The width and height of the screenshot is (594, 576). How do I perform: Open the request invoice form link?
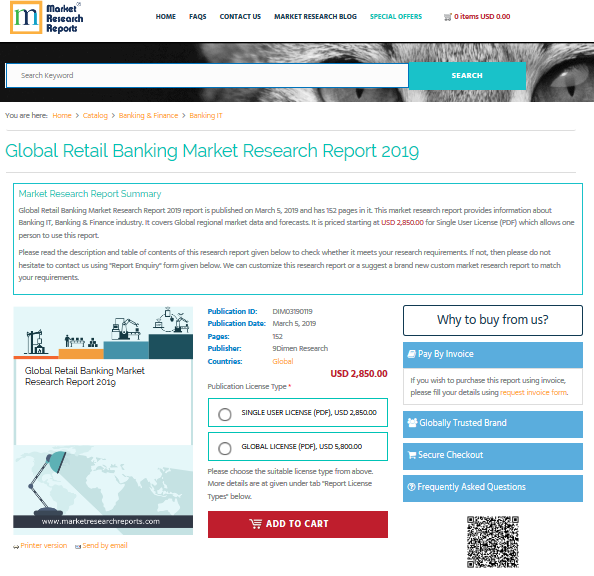coord(533,393)
